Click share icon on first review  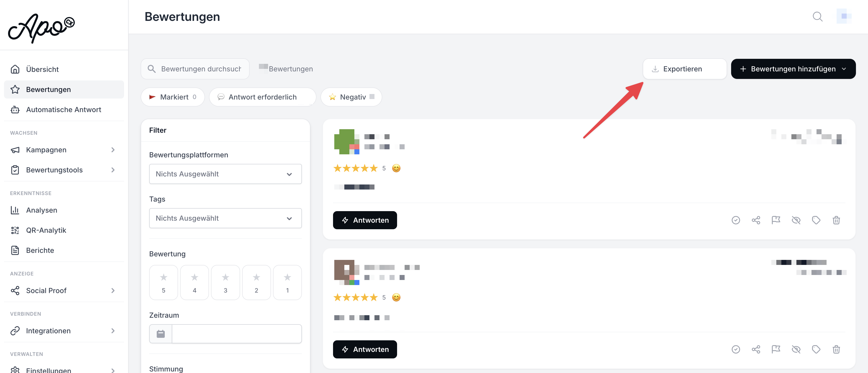756,220
